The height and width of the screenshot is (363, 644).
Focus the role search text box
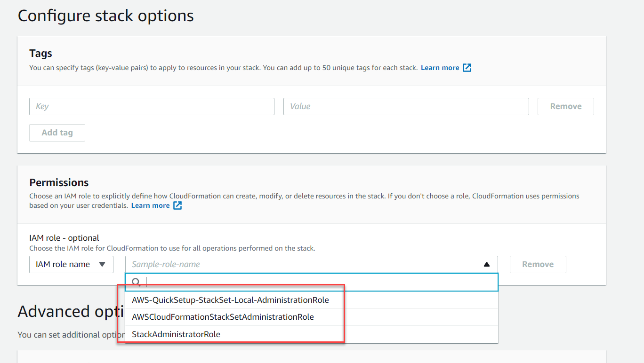click(320, 282)
